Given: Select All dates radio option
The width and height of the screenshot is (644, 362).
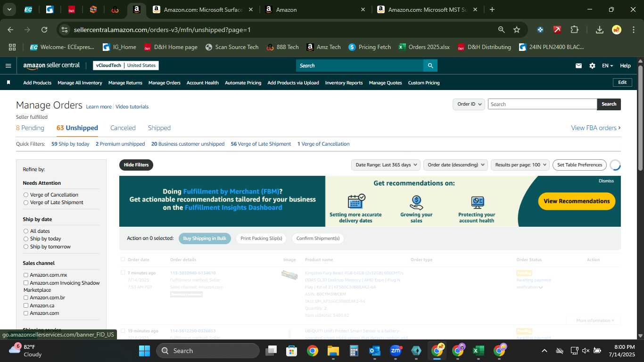Looking at the screenshot, I should tap(26, 231).
